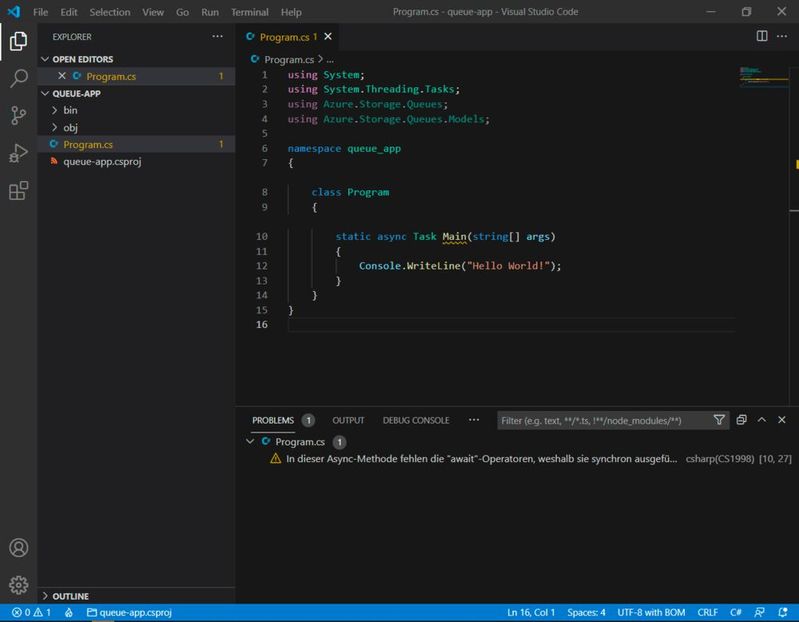The image size is (799, 622).
Task: Open the Terminal menu
Action: 250,12
